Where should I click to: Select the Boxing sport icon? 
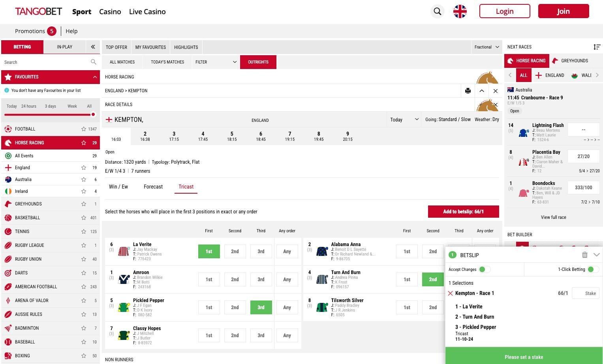click(8, 356)
